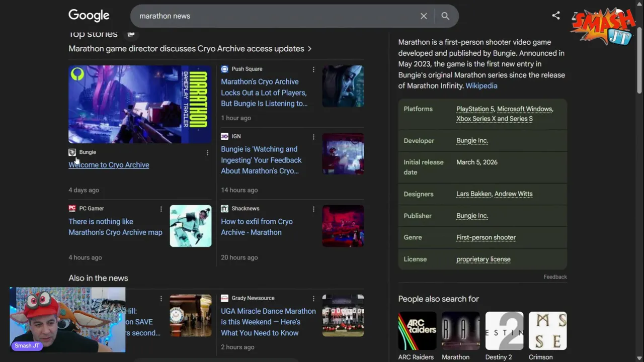Screen dimensions: 644x362
Task: Click the Push Square source favicon
Action: pos(224,69)
